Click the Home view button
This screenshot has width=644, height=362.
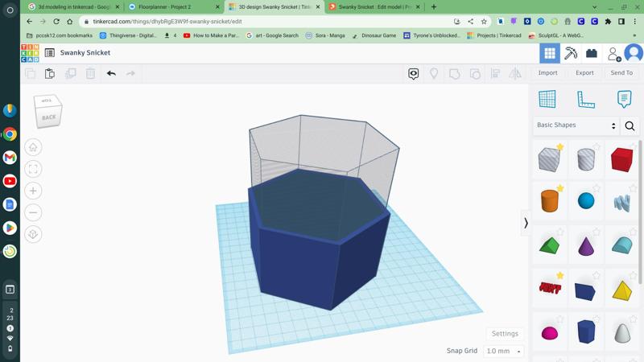point(33,147)
